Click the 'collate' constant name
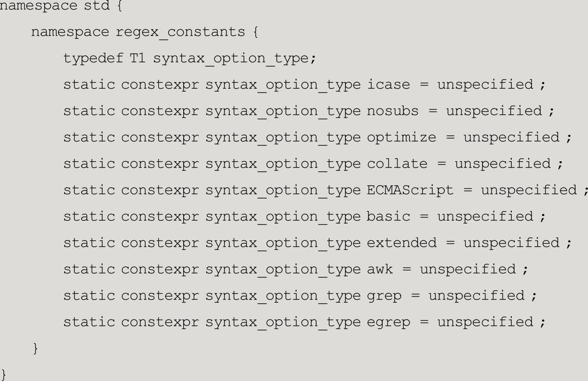Viewport: 588px width, 381px height. click(397, 164)
